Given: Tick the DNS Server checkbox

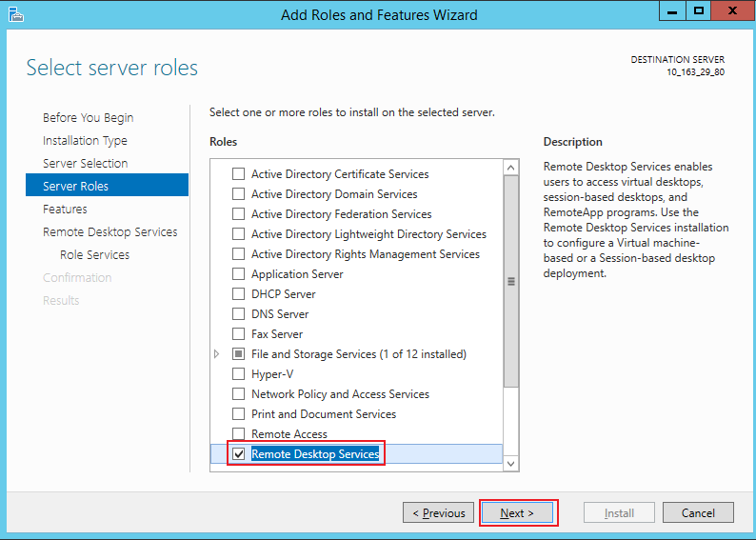Looking at the screenshot, I should pyautogui.click(x=239, y=314).
